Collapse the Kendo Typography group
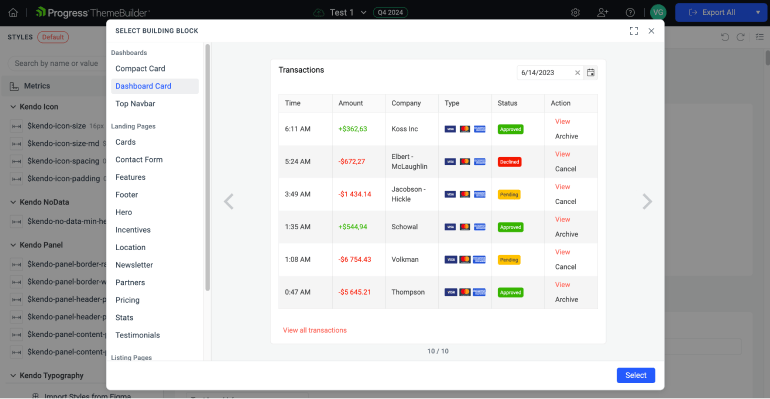Screen dimensions: 770x399 click(13, 375)
